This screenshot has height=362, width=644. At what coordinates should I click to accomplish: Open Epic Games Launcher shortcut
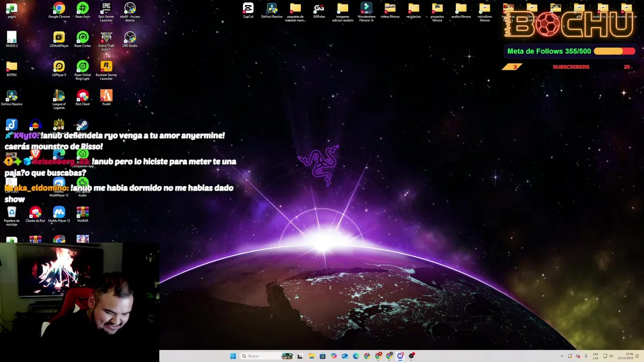click(x=106, y=12)
